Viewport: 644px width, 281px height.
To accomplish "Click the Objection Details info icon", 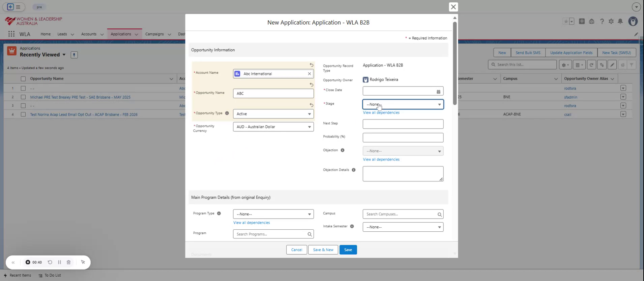I will click(x=353, y=170).
